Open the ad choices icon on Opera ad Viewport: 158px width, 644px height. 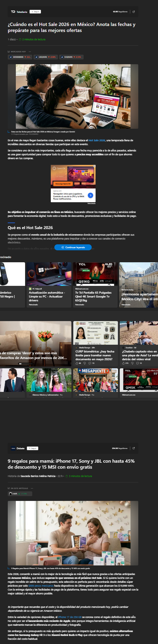(x=94, y=166)
